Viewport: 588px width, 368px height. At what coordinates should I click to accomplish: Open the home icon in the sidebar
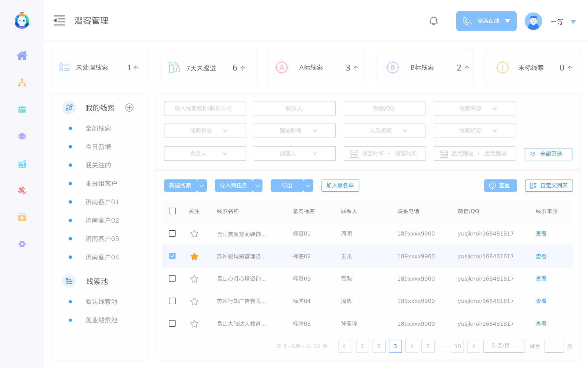click(x=22, y=56)
